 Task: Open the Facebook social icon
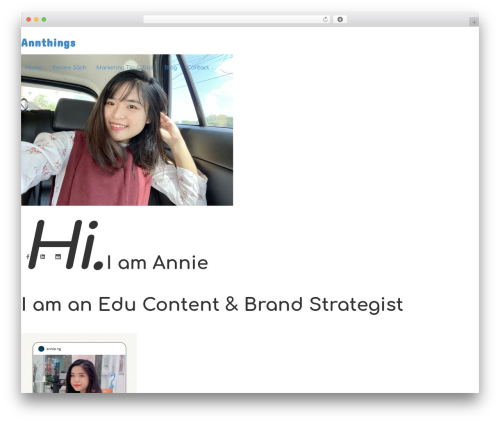(28, 257)
